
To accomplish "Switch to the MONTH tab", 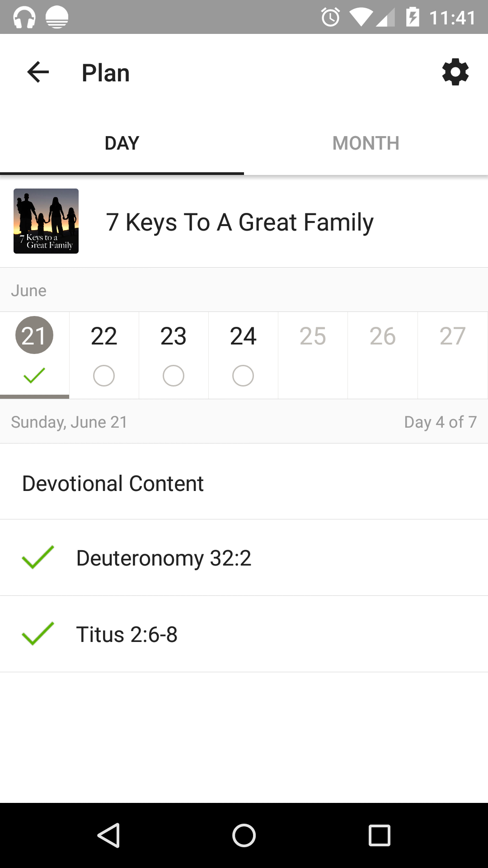I will 366,143.
